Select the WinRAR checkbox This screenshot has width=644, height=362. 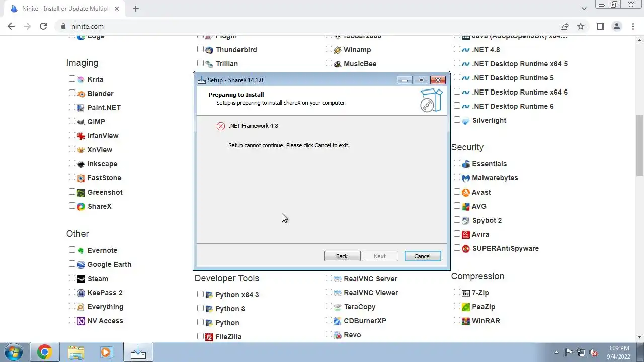[457, 320]
